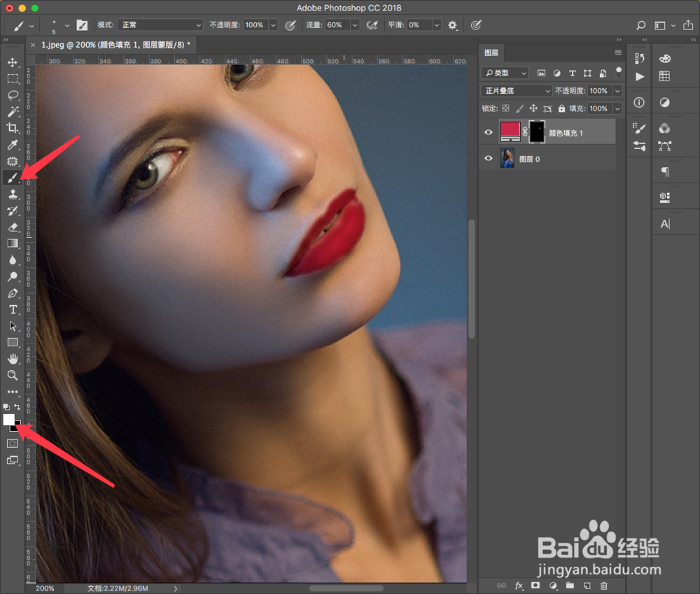This screenshot has height=594, width=700.
Task: Toggle pressure for brush size
Action: coord(476,25)
